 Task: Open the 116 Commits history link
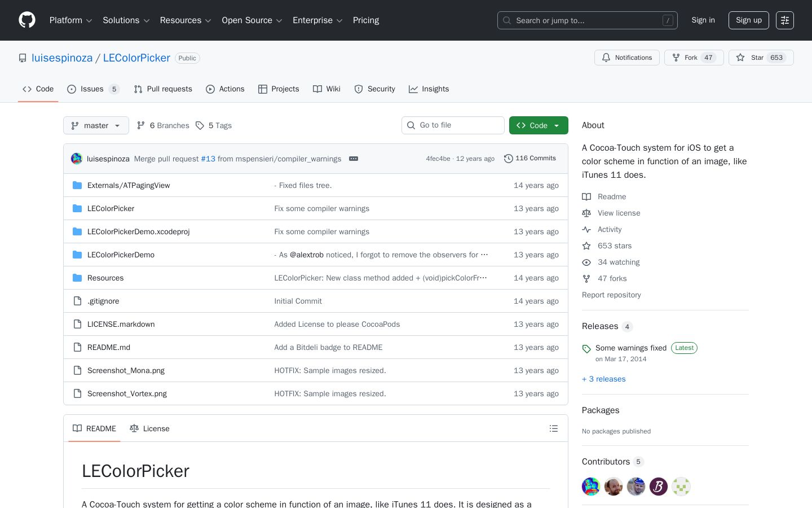(x=530, y=159)
